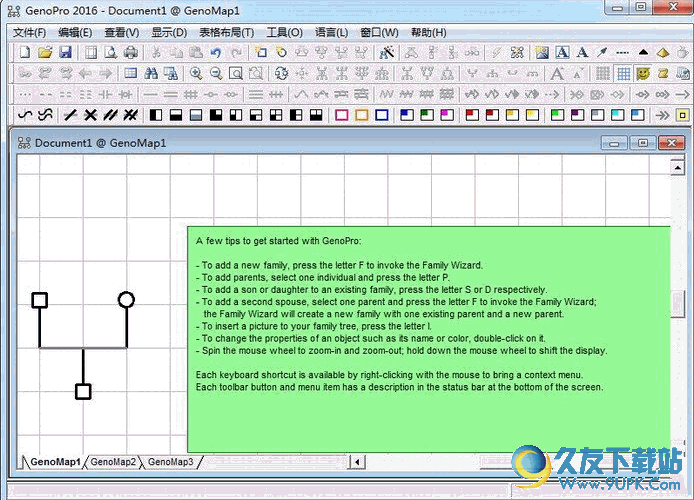
Task: Apply the bottom-half-filled square symbol
Action: tap(176, 115)
